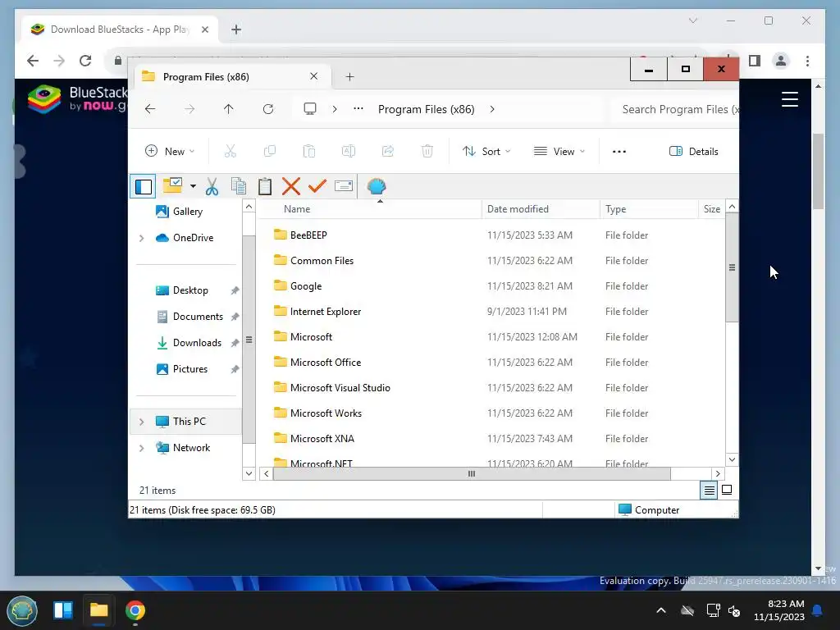Viewport: 840px width, 630px height.
Task: Click the chevron after Program Files (x86) breadcrumb
Action: tap(492, 109)
